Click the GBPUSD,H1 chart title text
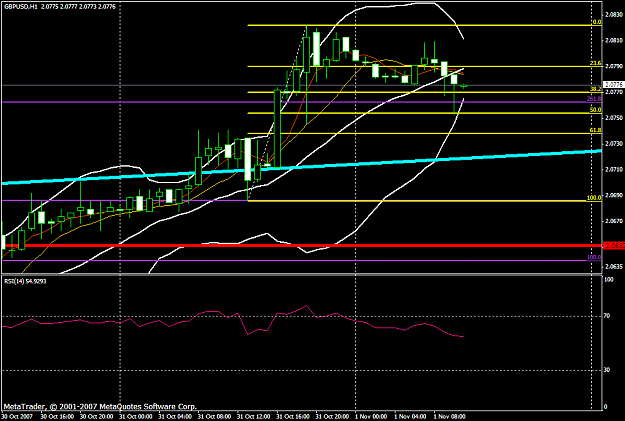The image size is (625, 421). (21, 6)
